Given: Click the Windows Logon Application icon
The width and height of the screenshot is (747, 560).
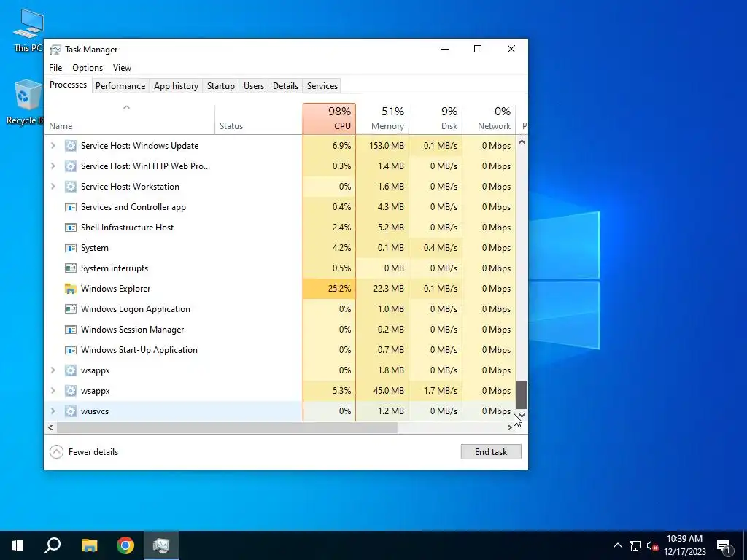Looking at the screenshot, I should click(71, 309).
